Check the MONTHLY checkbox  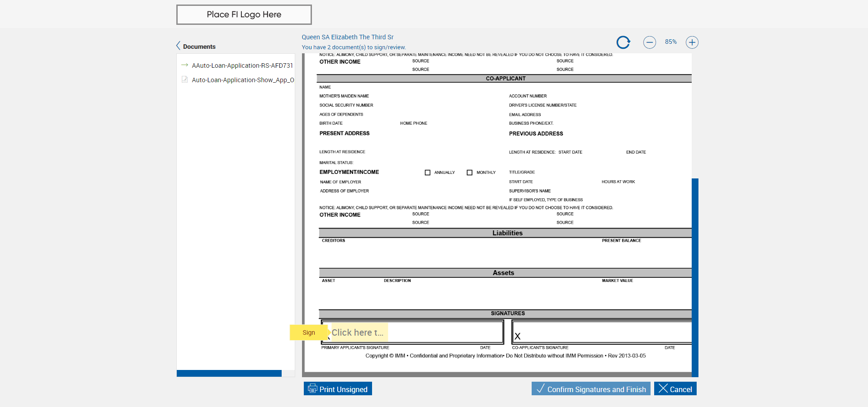pyautogui.click(x=470, y=173)
